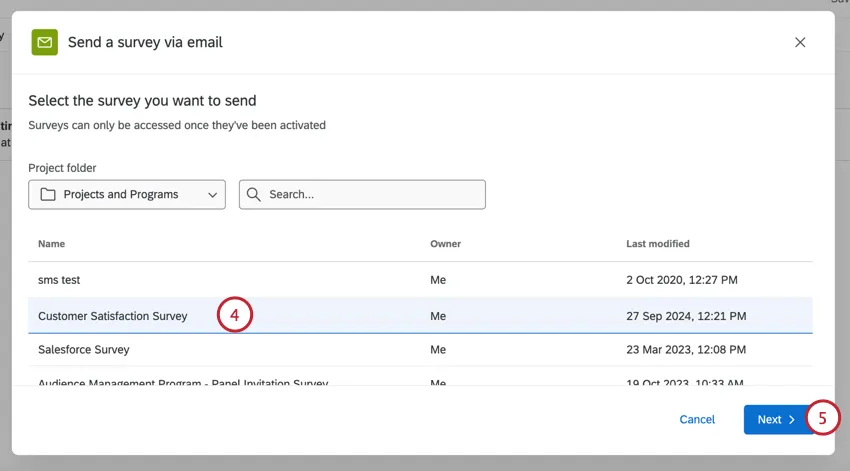Expand the Project folder dropdown chevron
Screen dimensions: 850x471
coord(212,195)
